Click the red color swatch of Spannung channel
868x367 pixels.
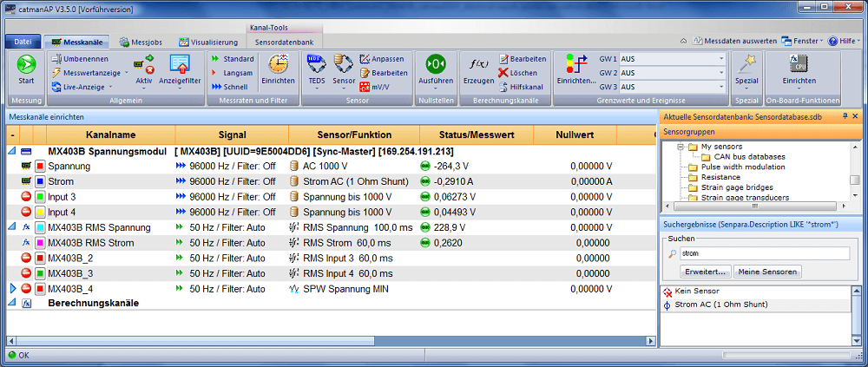point(40,166)
